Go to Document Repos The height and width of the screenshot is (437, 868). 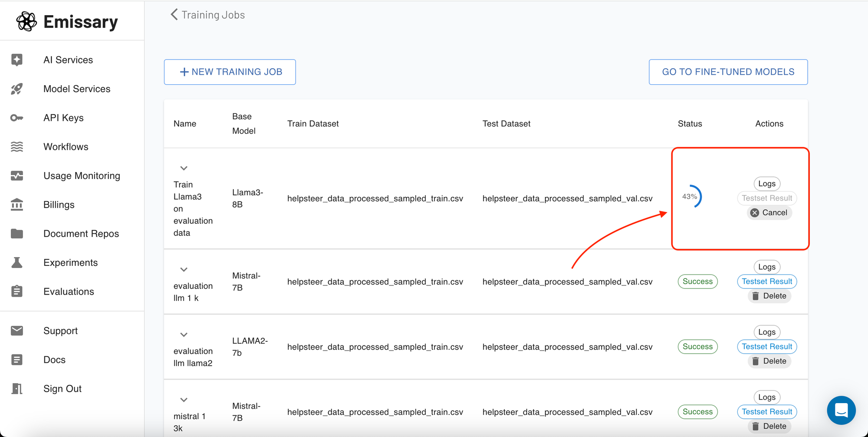[72, 234]
